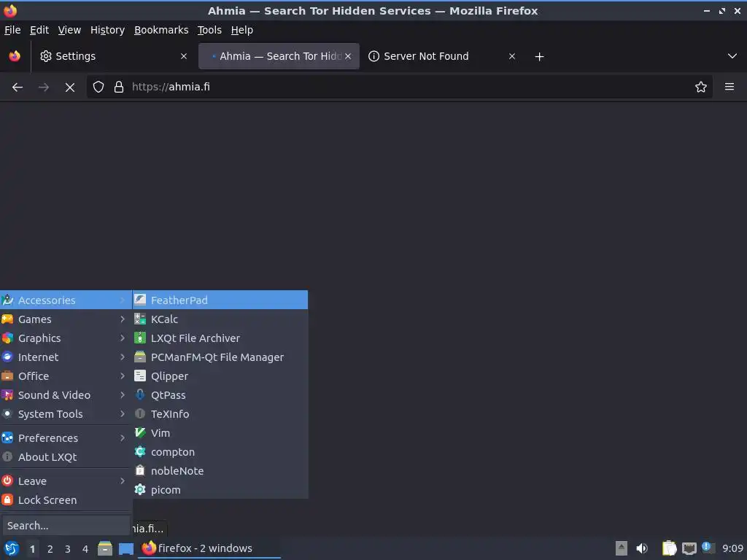
Task: Close the Settings tab
Action: click(184, 56)
